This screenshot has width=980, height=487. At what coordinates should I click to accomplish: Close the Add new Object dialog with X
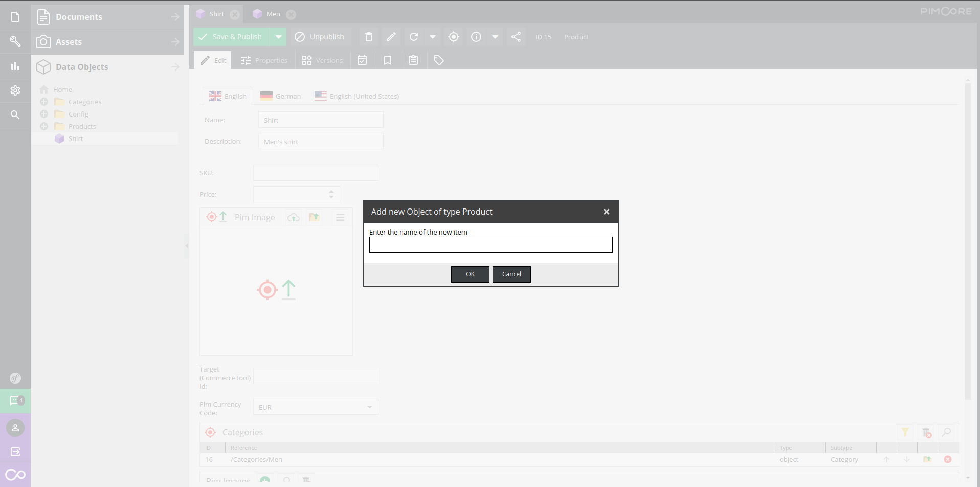click(x=607, y=212)
